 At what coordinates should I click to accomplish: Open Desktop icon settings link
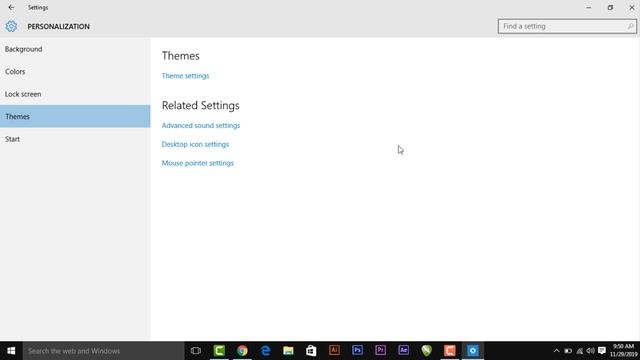[x=195, y=144]
